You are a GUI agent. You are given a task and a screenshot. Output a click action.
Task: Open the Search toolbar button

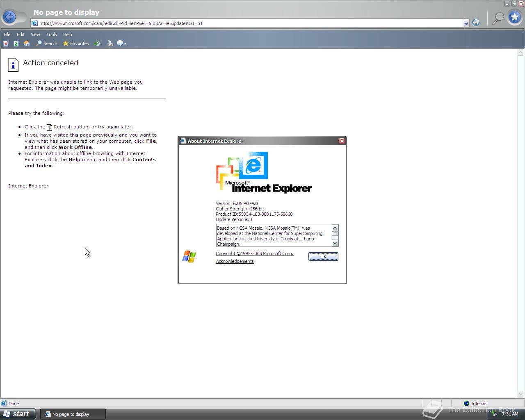click(x=46, y=43)
